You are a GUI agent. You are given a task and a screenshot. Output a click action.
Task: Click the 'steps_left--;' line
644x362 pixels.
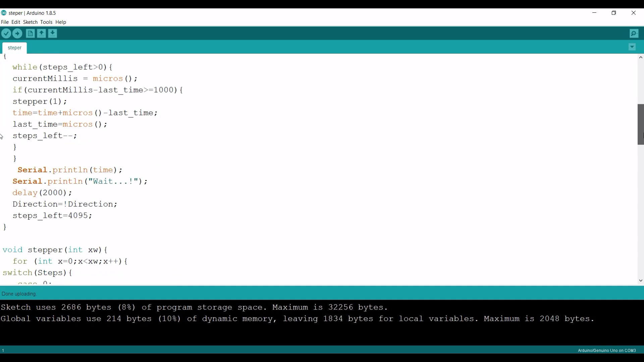point(45,136)
